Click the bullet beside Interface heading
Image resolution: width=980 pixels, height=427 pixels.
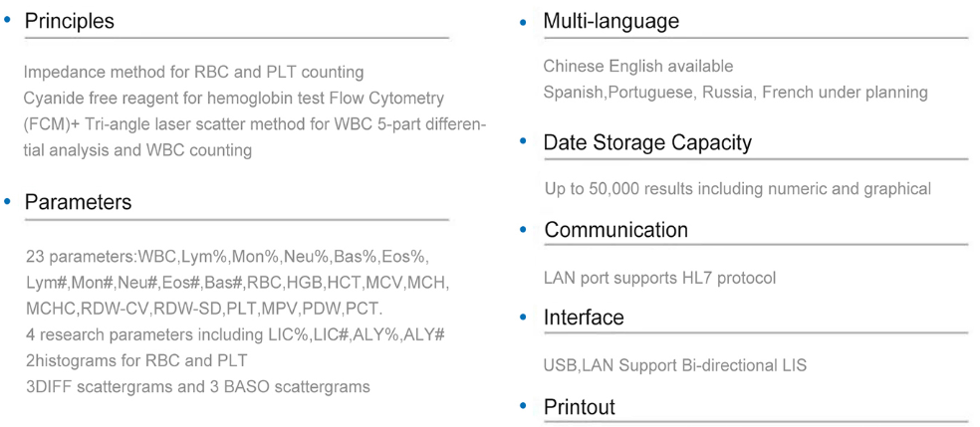click(524, 318)
